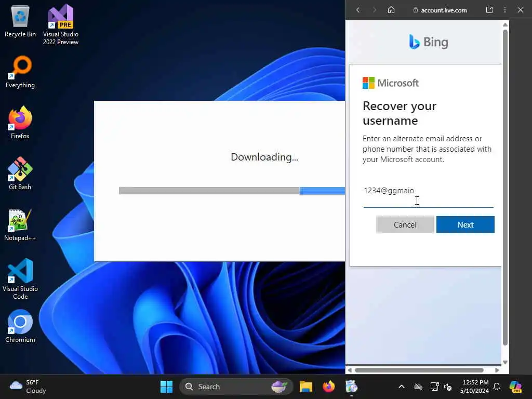
Task: Click the scroll left arrow
Action: 350,370
